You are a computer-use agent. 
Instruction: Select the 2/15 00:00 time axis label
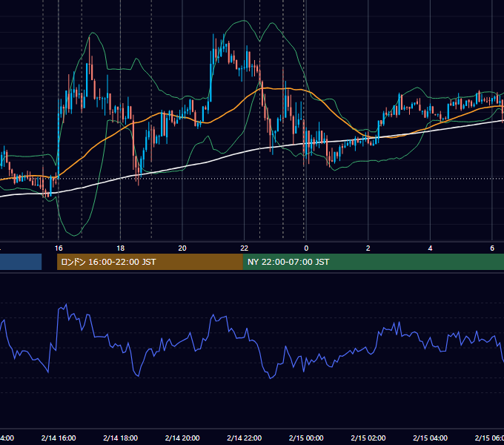click(x=306, y=438)
